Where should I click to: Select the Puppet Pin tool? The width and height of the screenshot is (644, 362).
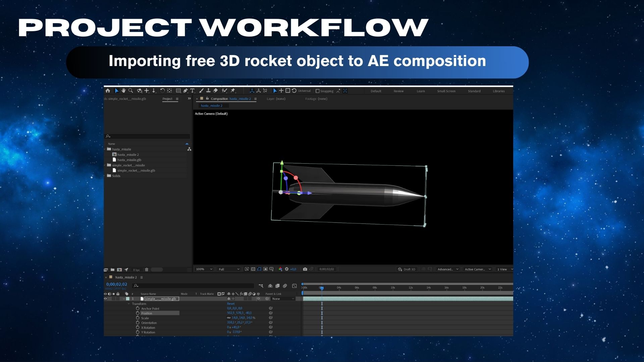[233, 90]
